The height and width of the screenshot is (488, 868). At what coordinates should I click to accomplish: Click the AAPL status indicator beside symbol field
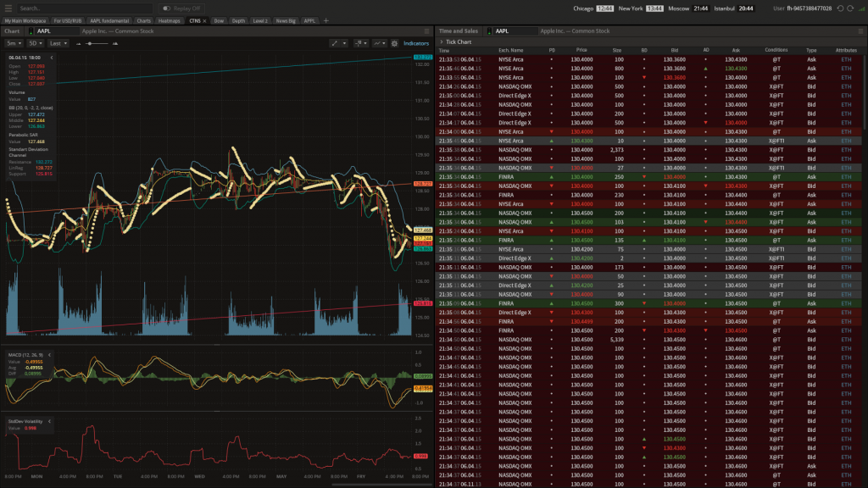[31, 30]
